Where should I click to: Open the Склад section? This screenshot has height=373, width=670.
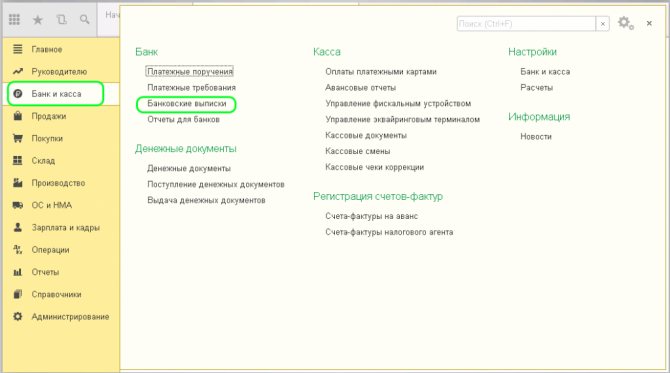43,161
